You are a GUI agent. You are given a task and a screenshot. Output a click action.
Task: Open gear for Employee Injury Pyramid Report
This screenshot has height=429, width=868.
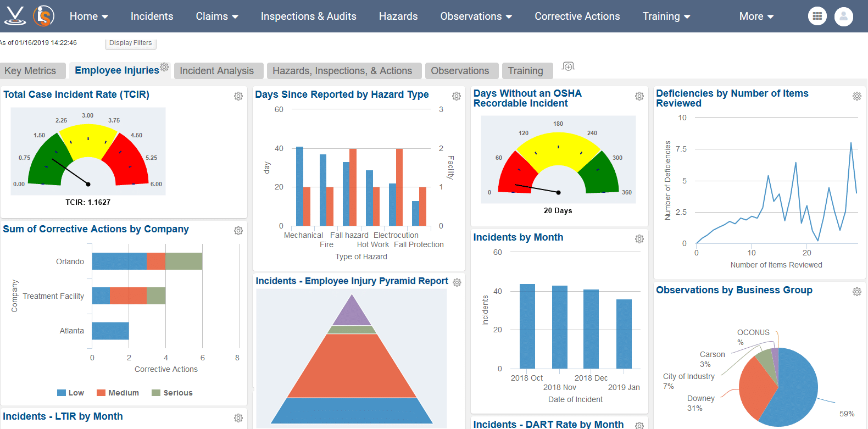457,282
